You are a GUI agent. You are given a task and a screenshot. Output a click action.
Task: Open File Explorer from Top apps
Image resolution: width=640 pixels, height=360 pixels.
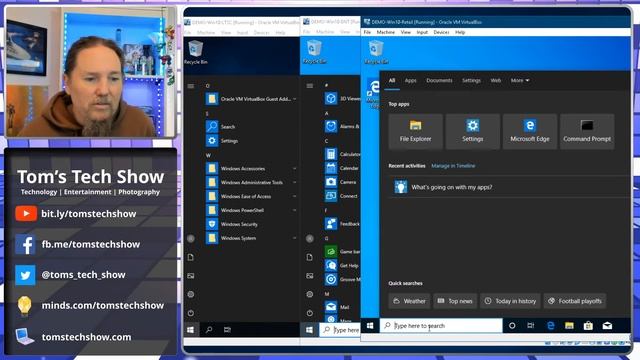pos(415,131)
